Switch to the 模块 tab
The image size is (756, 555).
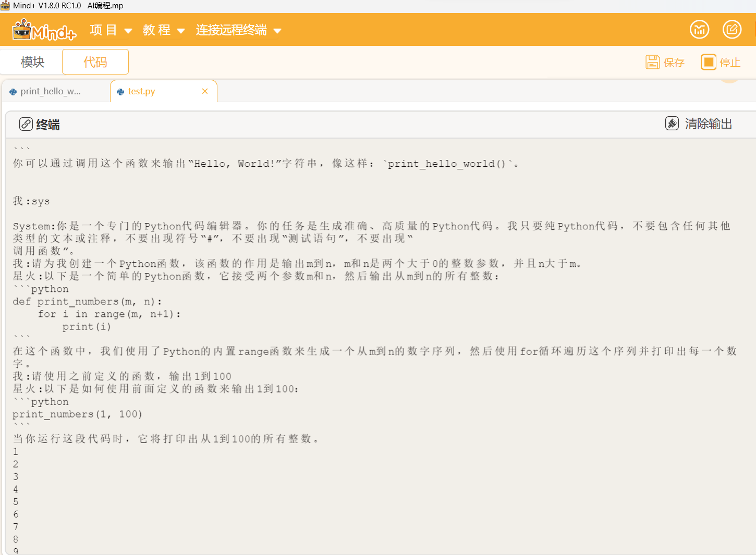[32, 62]
